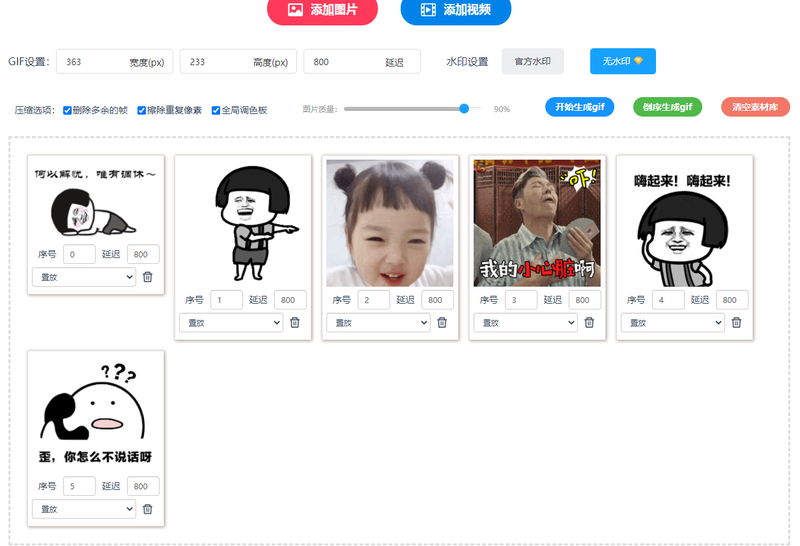Click the sequence number field showing 4
800x546 pixels.
pos(668,300)
